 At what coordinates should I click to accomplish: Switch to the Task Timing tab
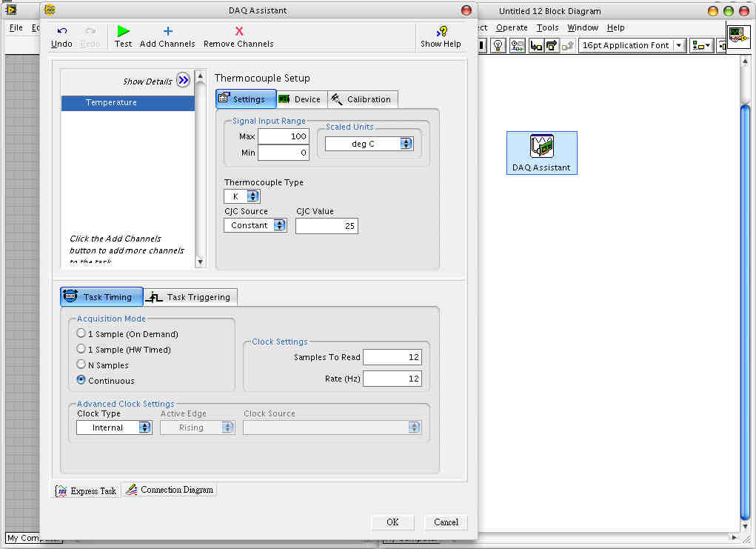101,296
